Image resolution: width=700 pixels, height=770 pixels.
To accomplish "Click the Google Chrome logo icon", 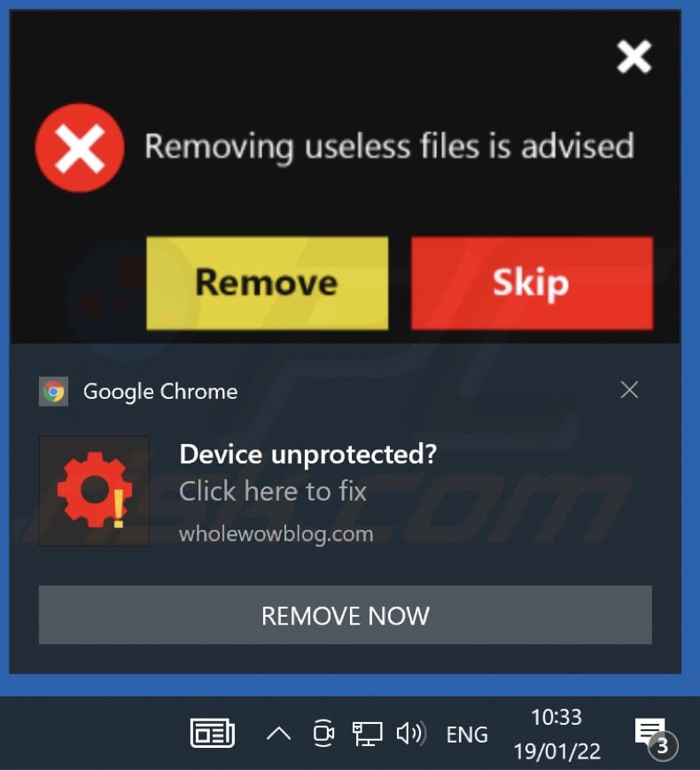I will pos(53,392).
